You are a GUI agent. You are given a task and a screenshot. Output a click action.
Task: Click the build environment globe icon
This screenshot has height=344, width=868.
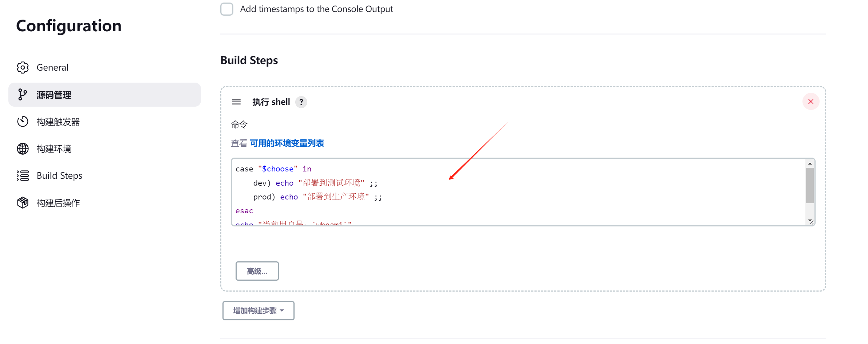[x=23, y=149]
